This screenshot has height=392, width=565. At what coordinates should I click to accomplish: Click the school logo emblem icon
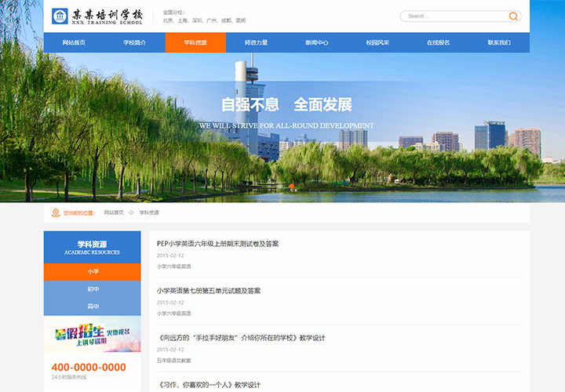60,16
